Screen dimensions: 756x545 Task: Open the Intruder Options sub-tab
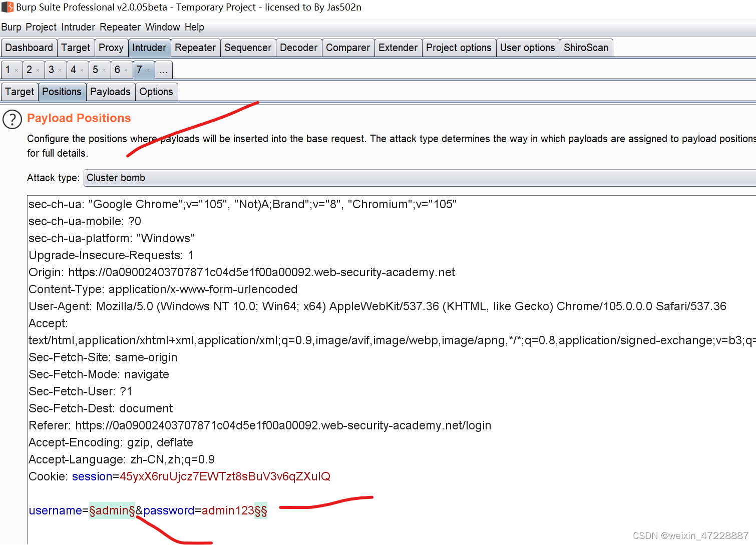tap(156, 92)
